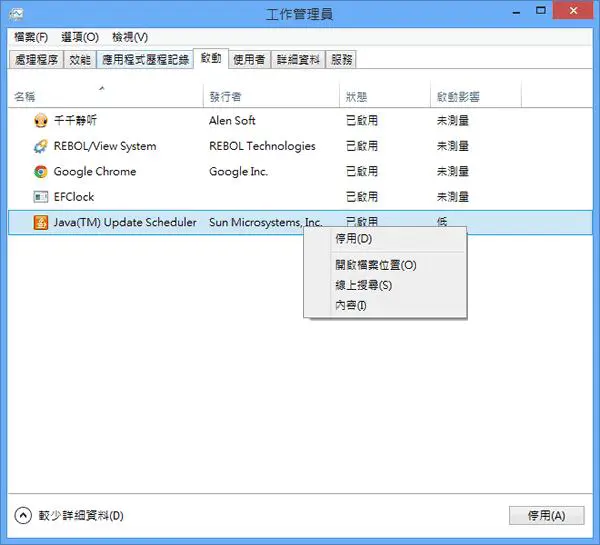The image size is (600, 545).
Task: Click the EFClock startup item icon
Action: [x=41, y=197]
